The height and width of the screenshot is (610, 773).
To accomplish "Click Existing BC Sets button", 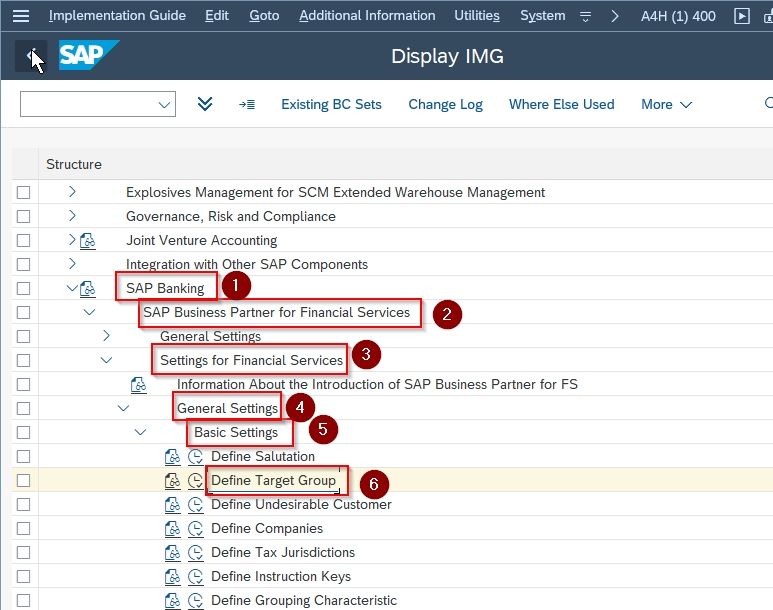I will click(331, 105).
